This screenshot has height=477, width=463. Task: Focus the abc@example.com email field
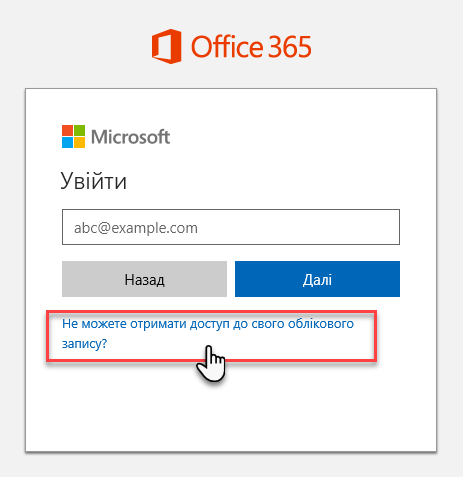pyautogui.click(x=231, y=227)
